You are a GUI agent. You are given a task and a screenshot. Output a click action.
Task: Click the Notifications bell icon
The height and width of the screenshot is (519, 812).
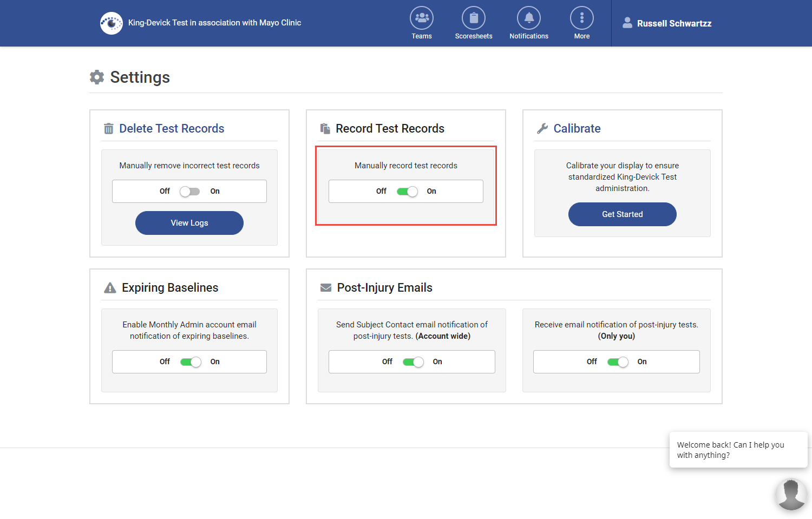[528, 18]
